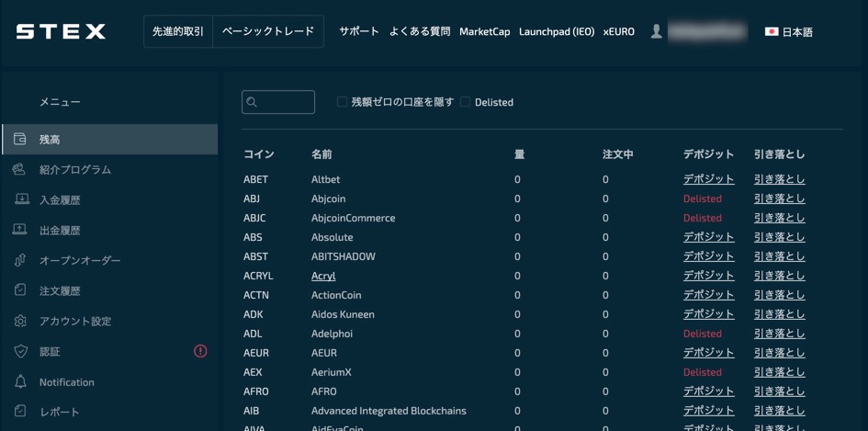Click the coin search input field
Screen dimensions: 868x431
tap(278, 102)
